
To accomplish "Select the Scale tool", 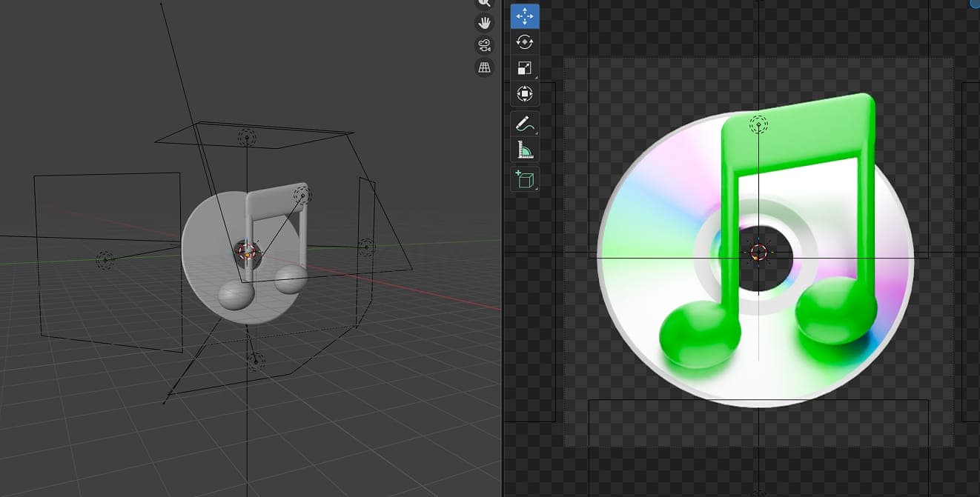I will [x=525, y=68].
